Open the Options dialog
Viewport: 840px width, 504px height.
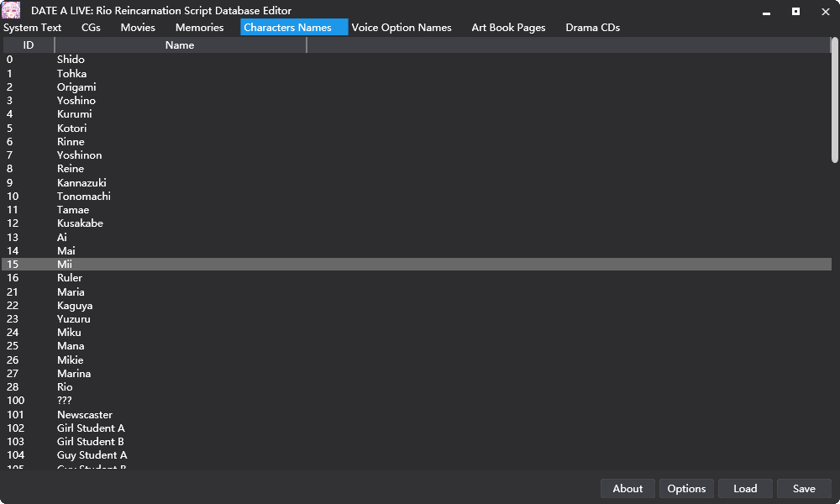686,489
